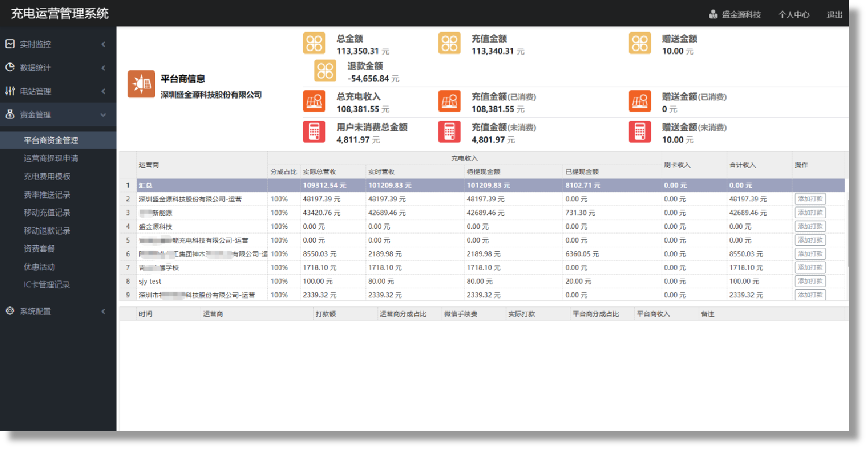Click the 实时监控 monitor icon in sidebar

[x=10, y=44]
